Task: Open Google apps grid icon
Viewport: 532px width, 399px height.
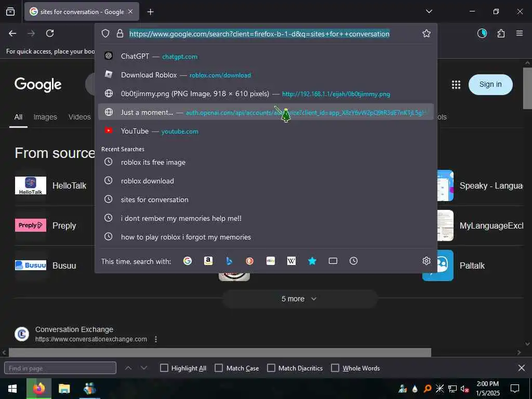Action: pos(456,85)
